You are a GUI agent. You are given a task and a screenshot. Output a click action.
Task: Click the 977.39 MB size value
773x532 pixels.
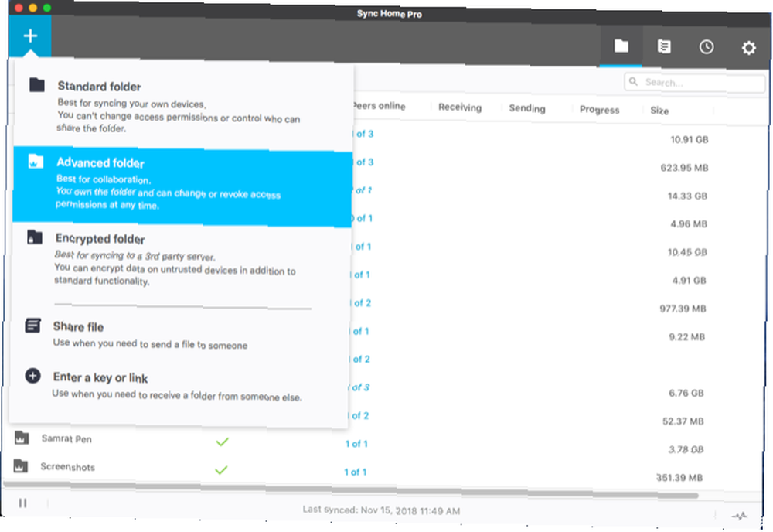683,309
